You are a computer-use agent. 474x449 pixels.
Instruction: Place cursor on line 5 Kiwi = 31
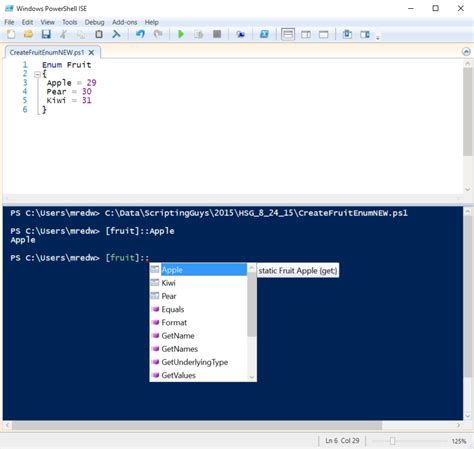click(x=69, y=100)
